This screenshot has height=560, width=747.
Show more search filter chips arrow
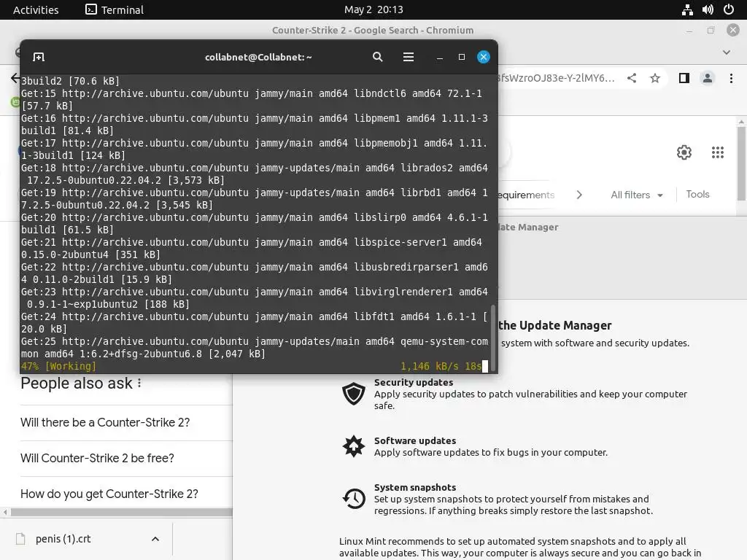point(579,195)
